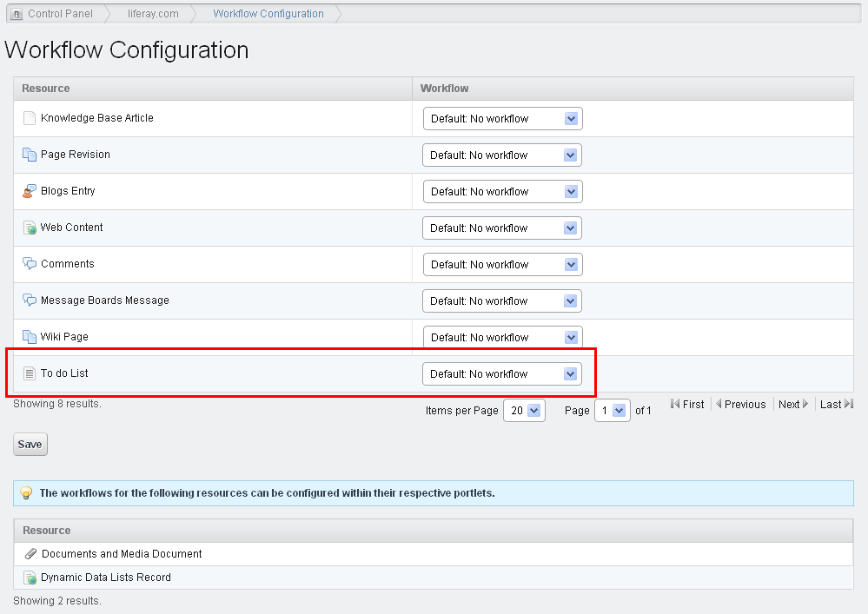Click the Wiki Page pages icon
Screen dimensions: 868x614
click(30, 337)
